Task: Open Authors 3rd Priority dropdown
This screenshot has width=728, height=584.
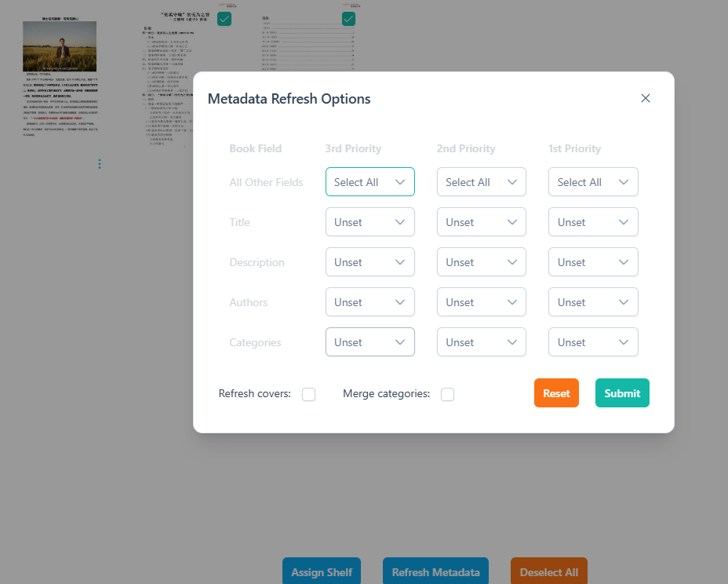Action: tap(370, 302)
